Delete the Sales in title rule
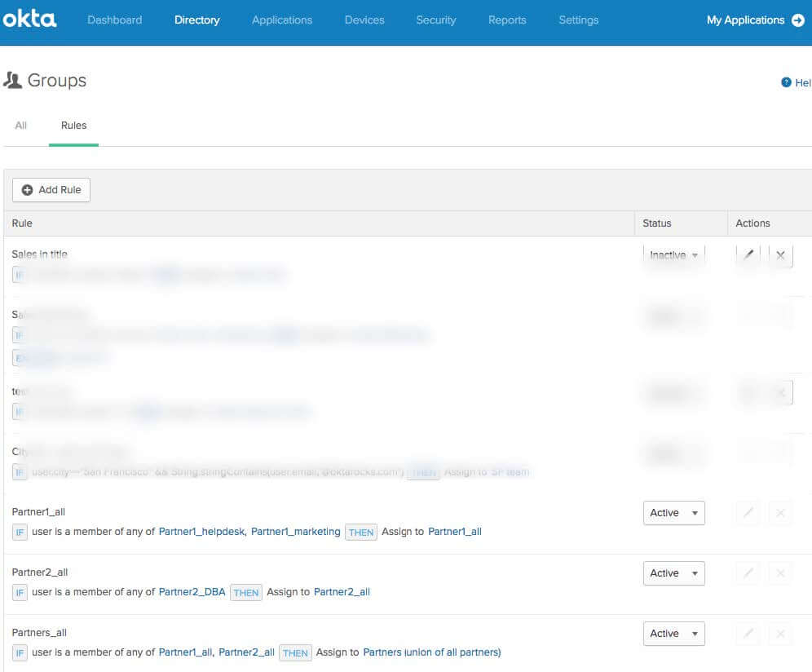The image size is (812, 672). click(x=780, y=255)
